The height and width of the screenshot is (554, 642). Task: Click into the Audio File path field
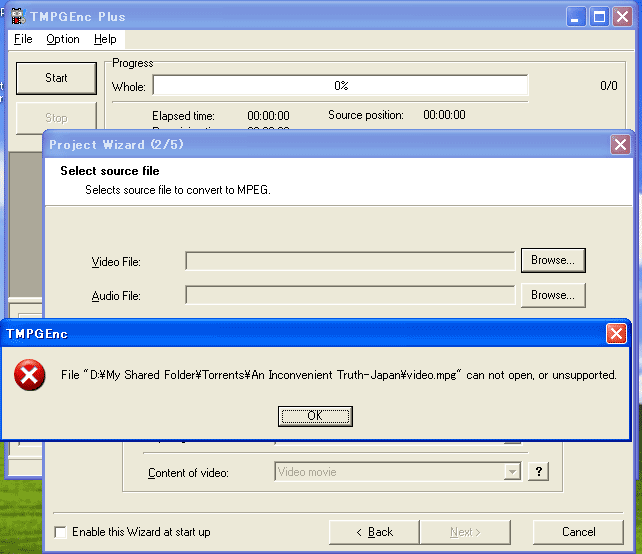(350, 295)
